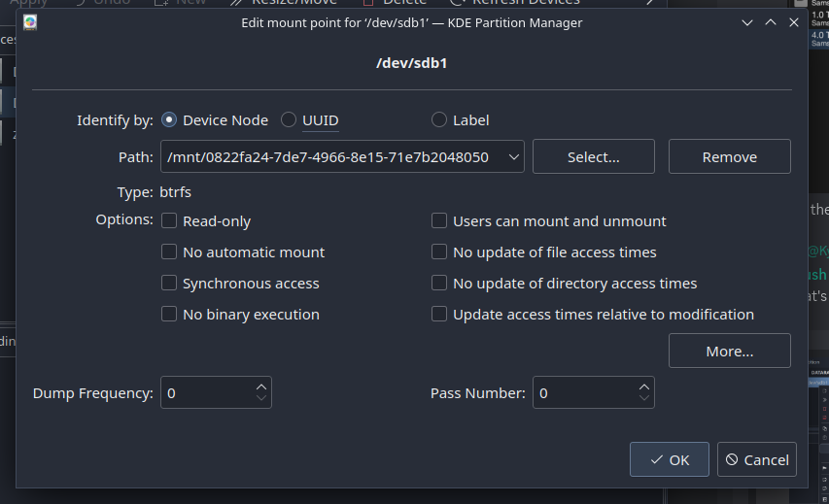Image resolution: width=829 pixels, height=504 pixels.
Task: Toggle Synchronous access checkbox
Action: click(169, 284)
